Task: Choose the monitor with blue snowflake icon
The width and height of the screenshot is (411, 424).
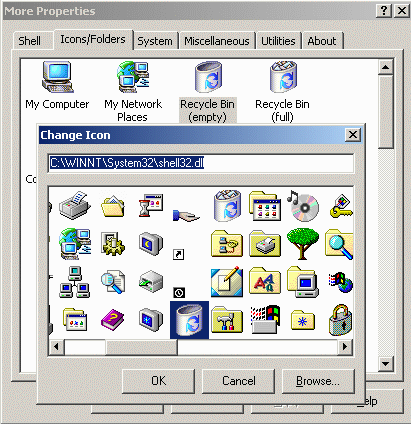Action: click(x=151, y=320)
